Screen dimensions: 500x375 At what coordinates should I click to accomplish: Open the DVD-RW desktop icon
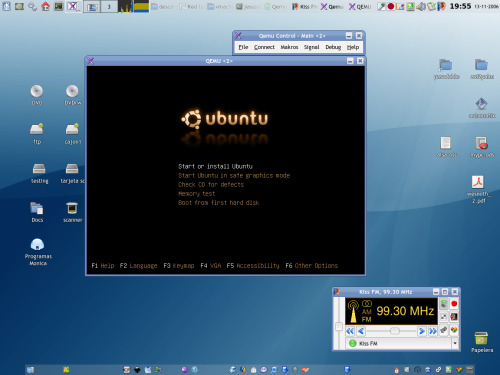pyautogui.click(x=72, y=94)
